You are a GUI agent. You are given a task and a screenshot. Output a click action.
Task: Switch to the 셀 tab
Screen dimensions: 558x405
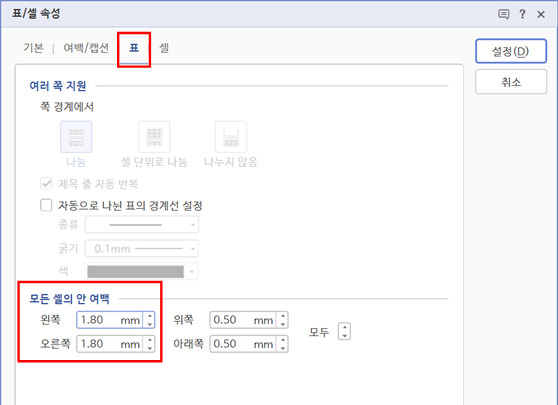tap(164, 48)
